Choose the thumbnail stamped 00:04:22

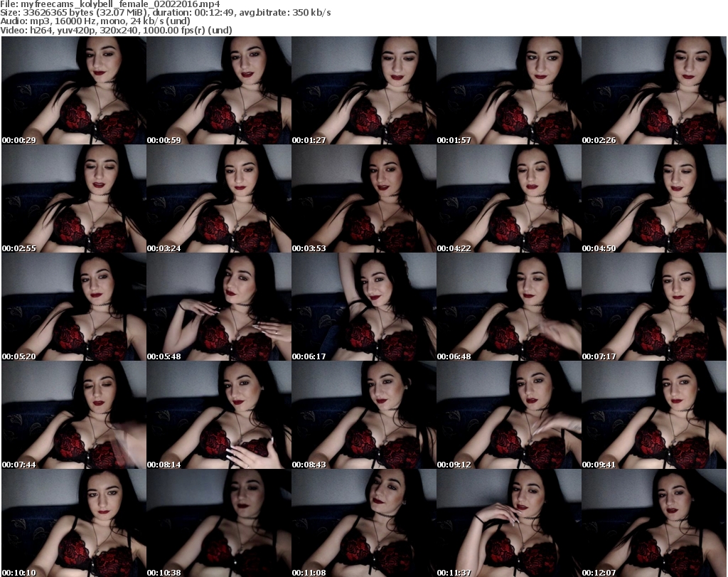click(x=509, y=198)
